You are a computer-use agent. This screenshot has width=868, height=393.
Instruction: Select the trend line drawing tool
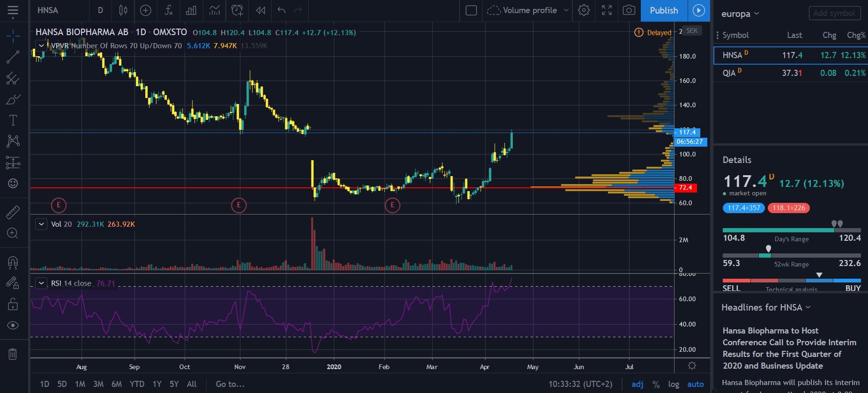(x=13, y=57)
